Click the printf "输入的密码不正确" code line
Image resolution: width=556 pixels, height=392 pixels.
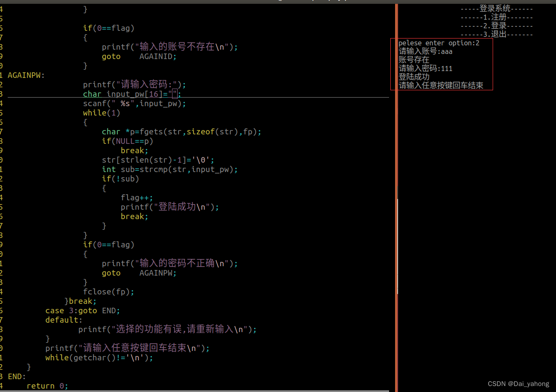pos(169,264)
